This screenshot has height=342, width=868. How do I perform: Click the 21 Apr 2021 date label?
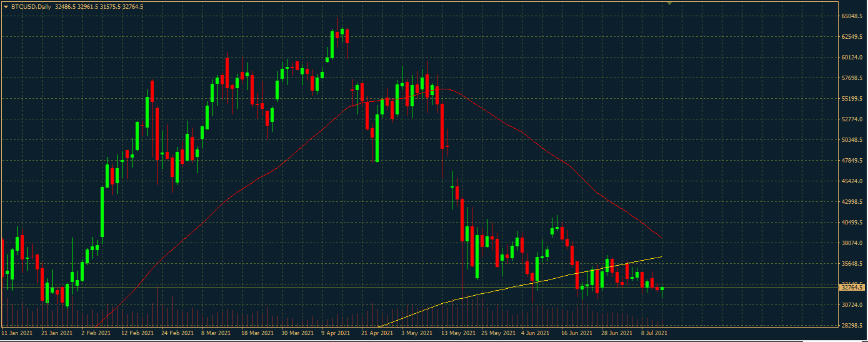coord(377,334)
